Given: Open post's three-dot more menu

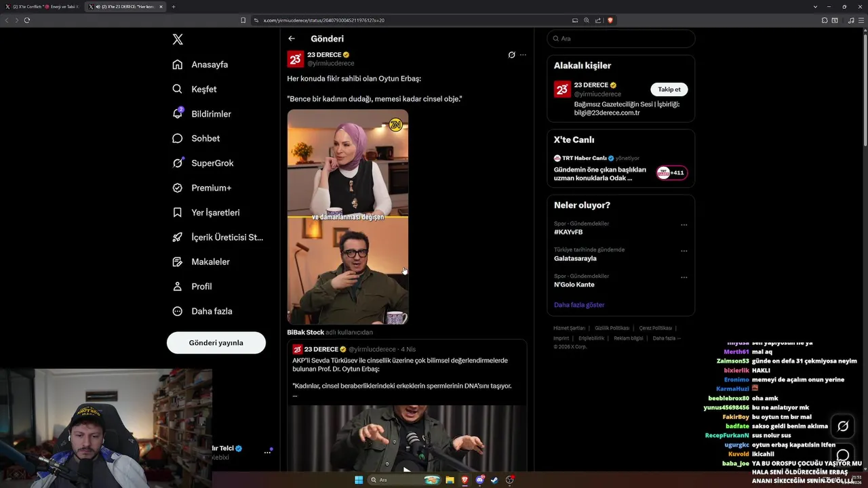Looking at the screenshot, I should click(523, 55).
